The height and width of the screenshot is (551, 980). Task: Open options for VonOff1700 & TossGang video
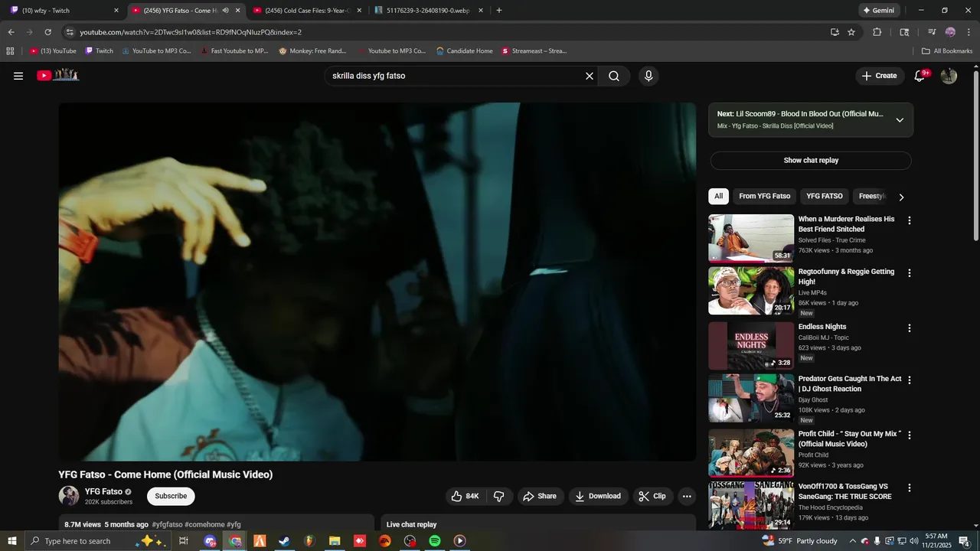coord(910,487)
